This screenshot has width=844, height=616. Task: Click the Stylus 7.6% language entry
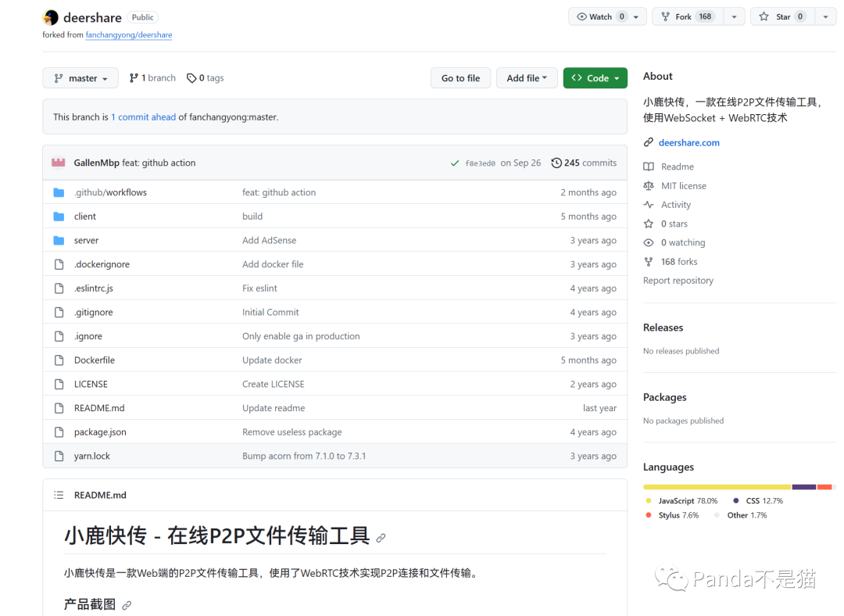click(672, 515)
